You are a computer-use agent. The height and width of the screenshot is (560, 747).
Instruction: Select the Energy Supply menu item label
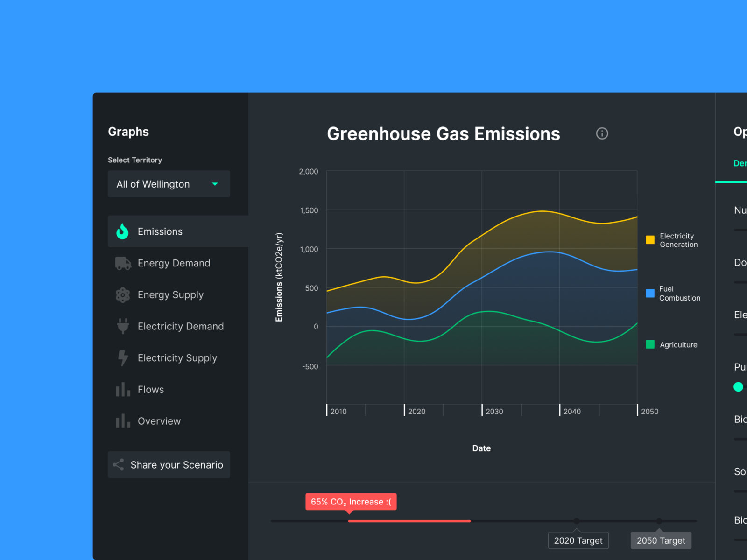pyautogui.click(x=170, y=295)
